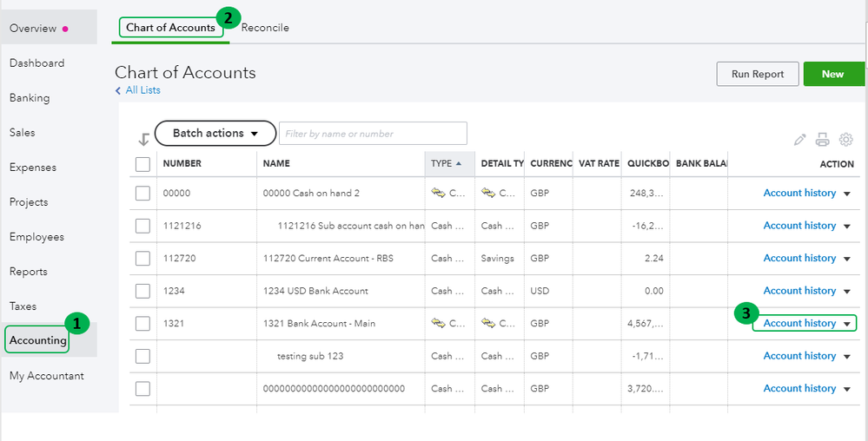Open the Batch actions dropdown
The width and height of the screenshot is (868, 441).
coord(215,133)
